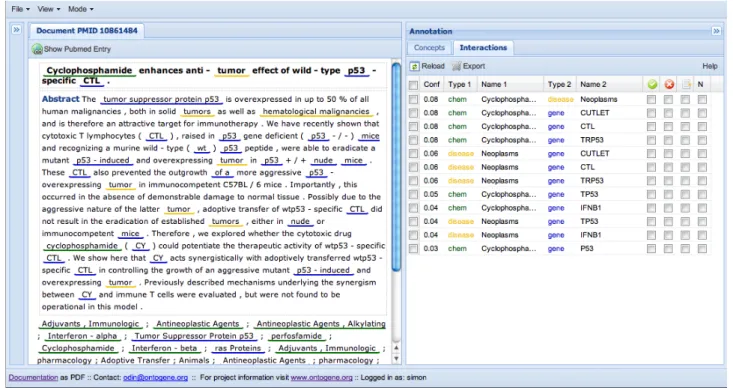Viewport: 733px width, 388px height.
Task: Click the Reload button label
Action: point(433,66)
